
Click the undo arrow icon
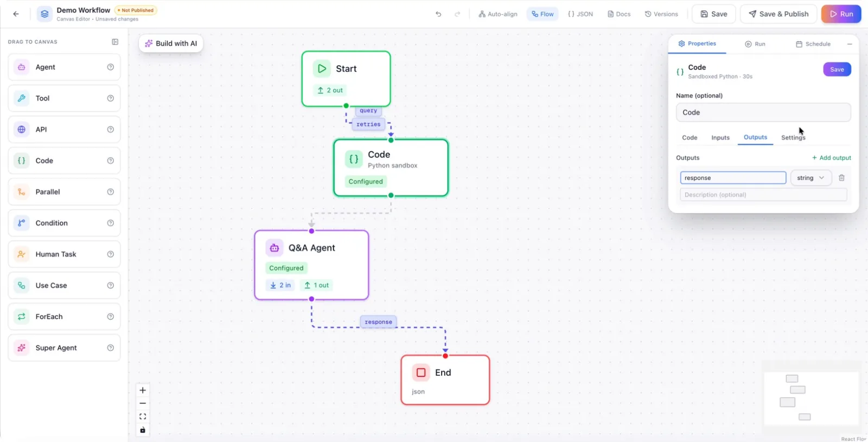coord(438,14)
